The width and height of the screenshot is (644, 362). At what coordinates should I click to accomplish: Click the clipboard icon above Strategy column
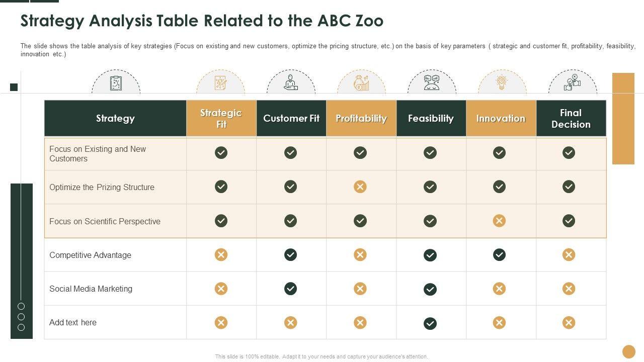[x=116, y=83]
